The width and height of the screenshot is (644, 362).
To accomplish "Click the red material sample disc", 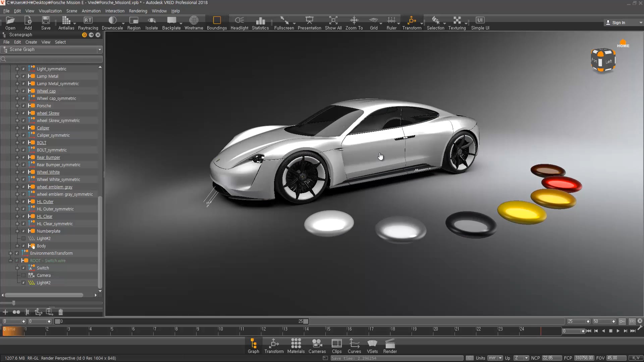I will [x=561, y=184].
